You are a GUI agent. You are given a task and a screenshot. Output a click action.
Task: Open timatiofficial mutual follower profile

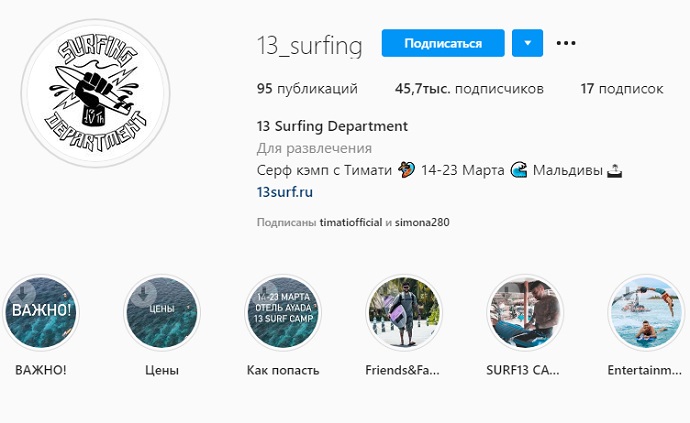(x=351, y=222)
